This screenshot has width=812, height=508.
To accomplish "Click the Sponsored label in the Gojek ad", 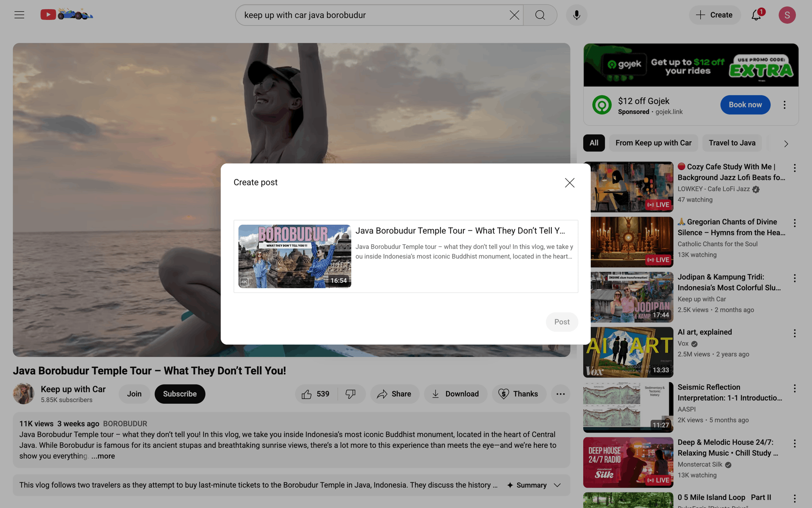I will (633, 112).
